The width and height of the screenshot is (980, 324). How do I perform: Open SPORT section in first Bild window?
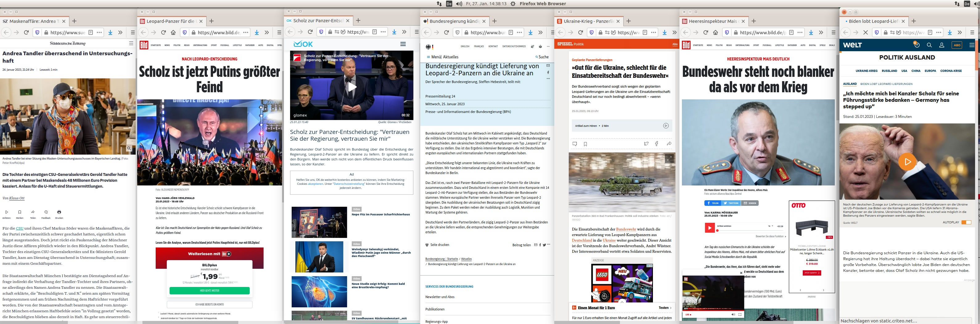pyautogui.click(x=214, y=45)
